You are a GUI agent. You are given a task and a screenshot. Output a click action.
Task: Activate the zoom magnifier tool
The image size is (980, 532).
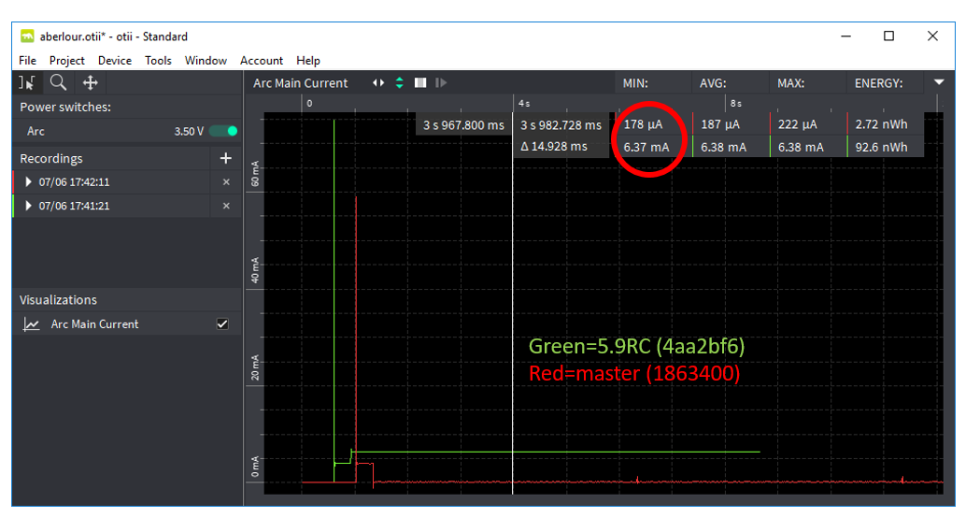(58, 82)
